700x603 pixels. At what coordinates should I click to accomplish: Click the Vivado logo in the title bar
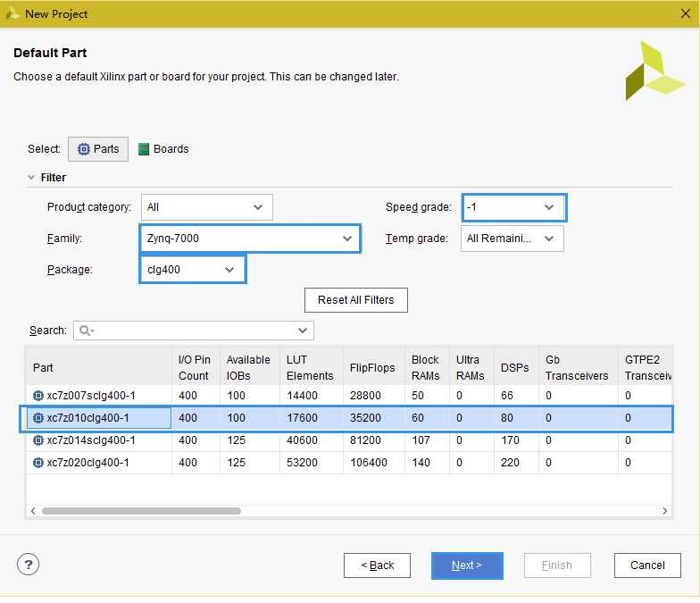(x=12, y=13)
